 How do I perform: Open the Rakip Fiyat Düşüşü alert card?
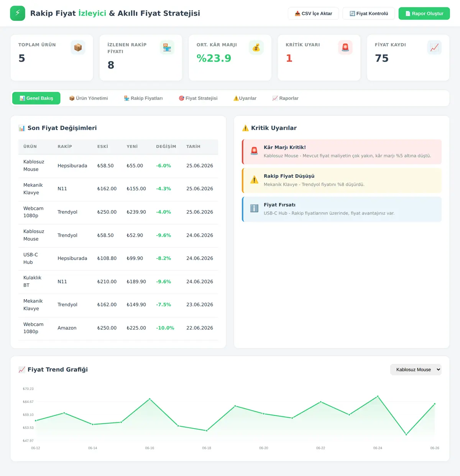(342, 180)
